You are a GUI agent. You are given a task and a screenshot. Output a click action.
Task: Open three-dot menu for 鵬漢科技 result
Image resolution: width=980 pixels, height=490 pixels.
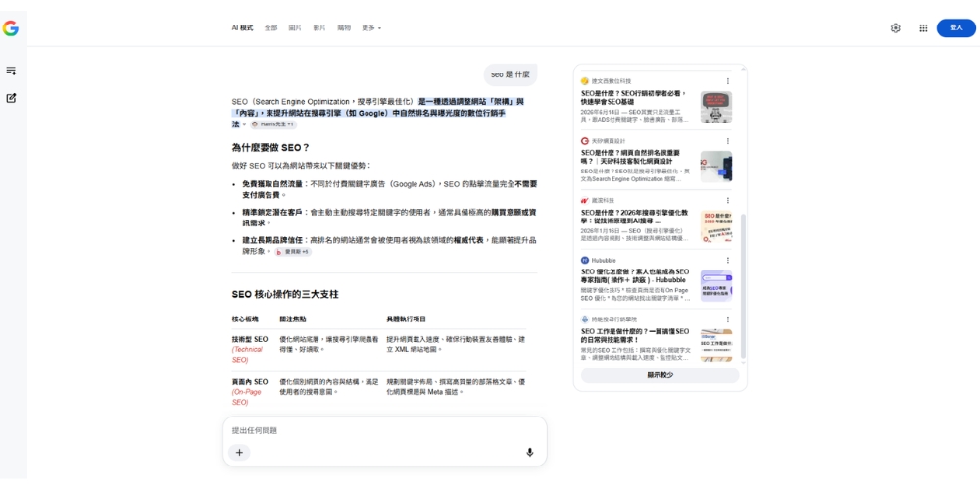click(727, 201)
